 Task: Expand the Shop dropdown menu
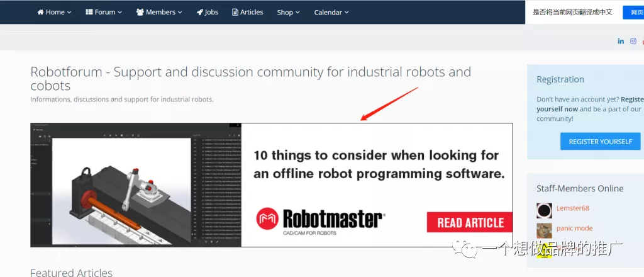click(288, 13)
